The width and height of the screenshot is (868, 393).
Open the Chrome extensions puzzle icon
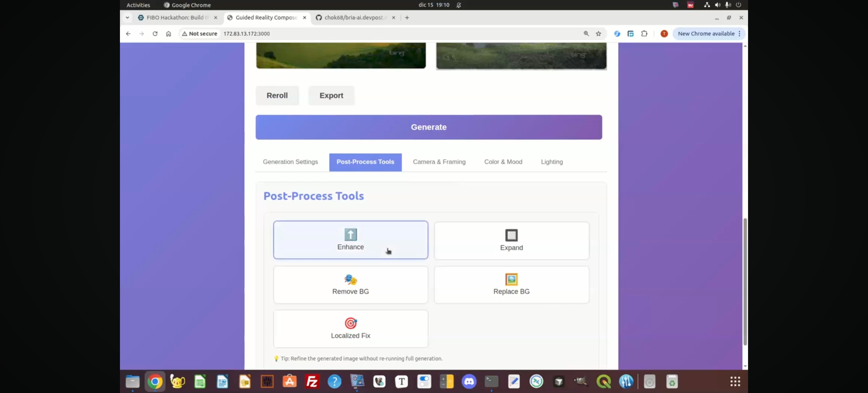(644, 33)
